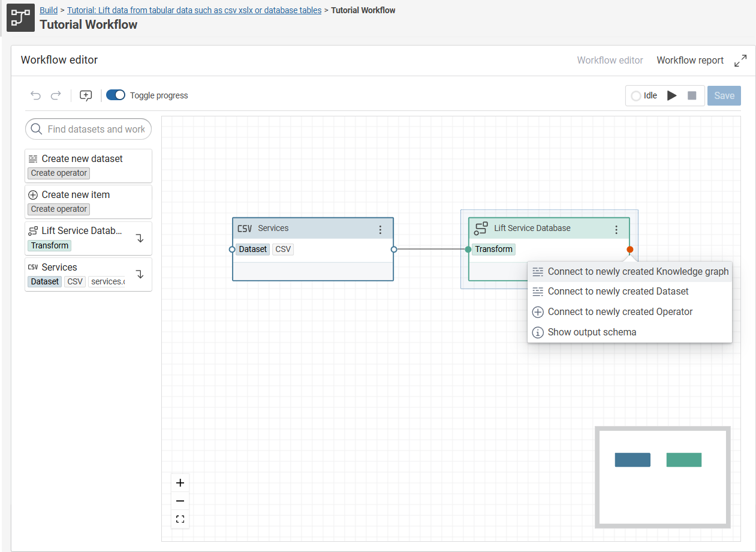Viewport: 756px width, 552px height.
Task: Add a sticky note comment icon
Action: click(x=86, y=95)
